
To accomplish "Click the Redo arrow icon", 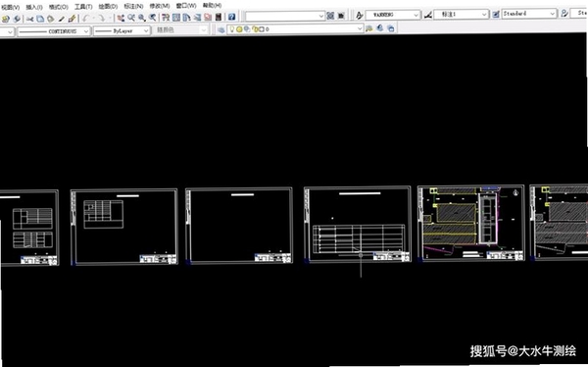I will [x=101, y=18].
